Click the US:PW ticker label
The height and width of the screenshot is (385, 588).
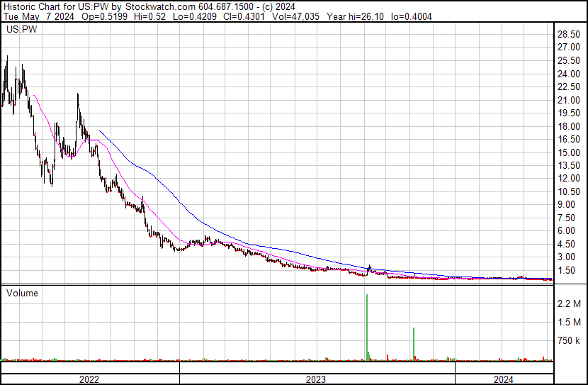coord(21,30)
